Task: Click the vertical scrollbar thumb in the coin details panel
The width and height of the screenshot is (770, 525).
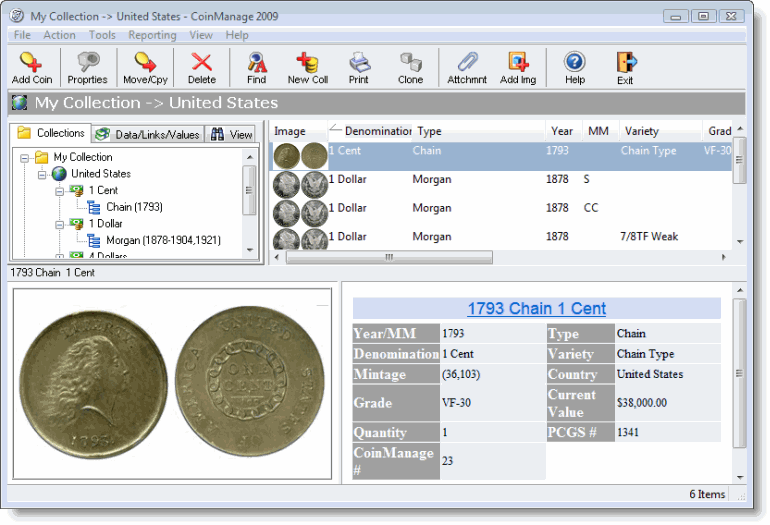Action: coord(740,373)
